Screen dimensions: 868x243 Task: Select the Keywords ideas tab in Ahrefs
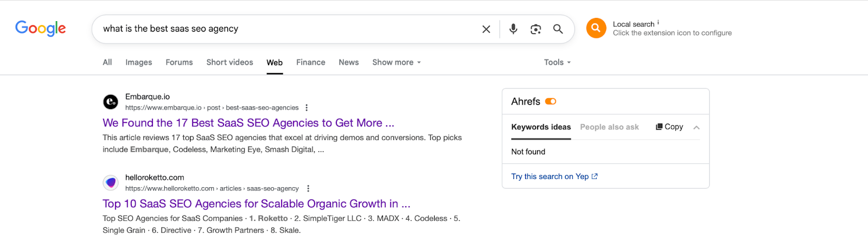[541, 127]
